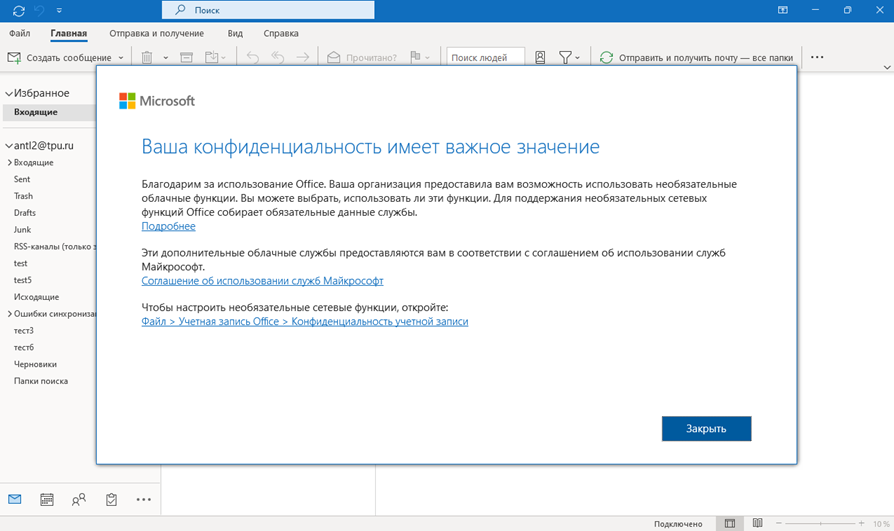Click Отправить и получить почту — все папки

click(x=696, y=57)
